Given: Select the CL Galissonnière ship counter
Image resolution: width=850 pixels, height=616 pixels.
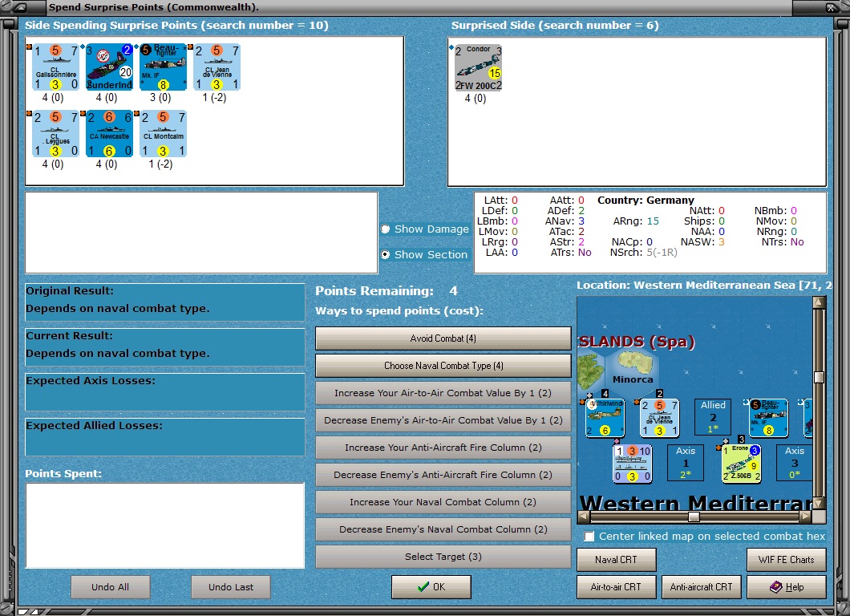Looking at the screenshot, I should click(x=56, y=67).
